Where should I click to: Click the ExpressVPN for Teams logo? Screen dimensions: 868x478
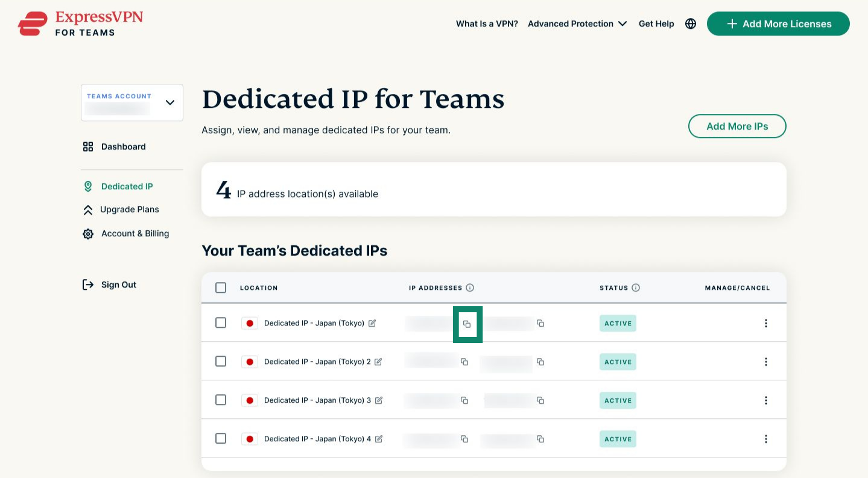[x=81, y=24]
